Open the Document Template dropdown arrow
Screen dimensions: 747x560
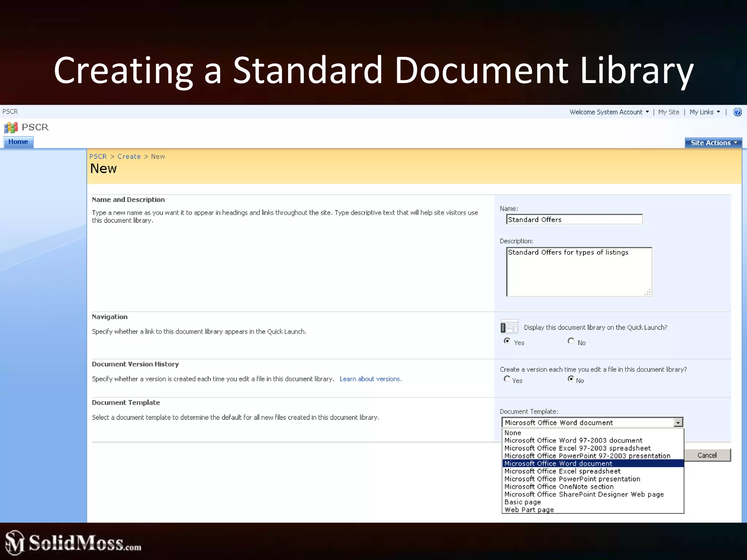coord(678,423)
